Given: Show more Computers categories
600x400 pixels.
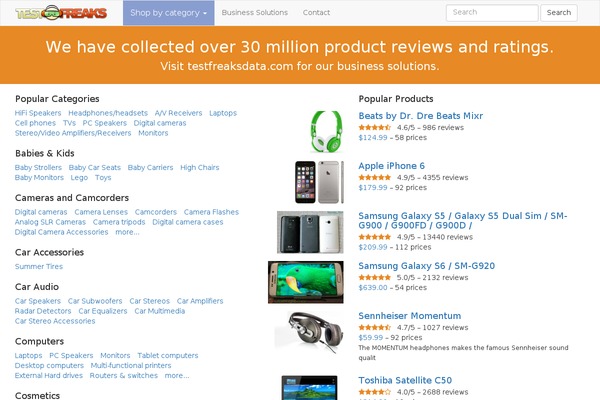Looking at the screenshot, I should point(176,375).
